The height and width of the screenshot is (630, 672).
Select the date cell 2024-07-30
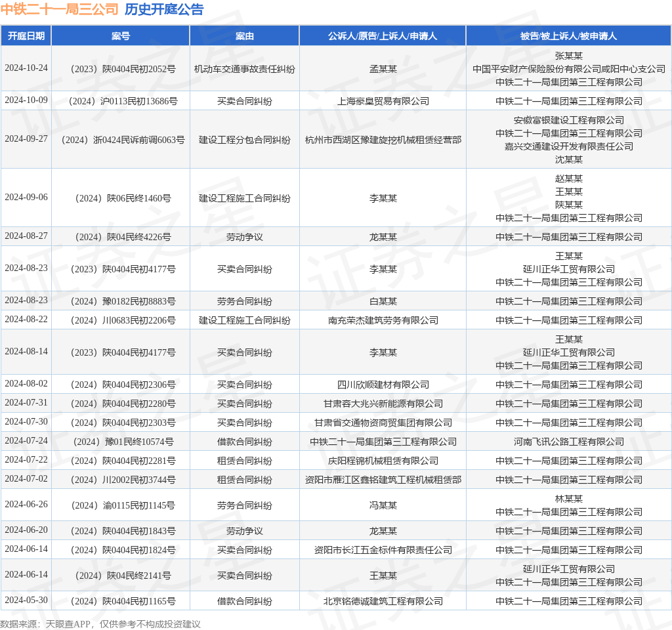click(x=26, y=421)
